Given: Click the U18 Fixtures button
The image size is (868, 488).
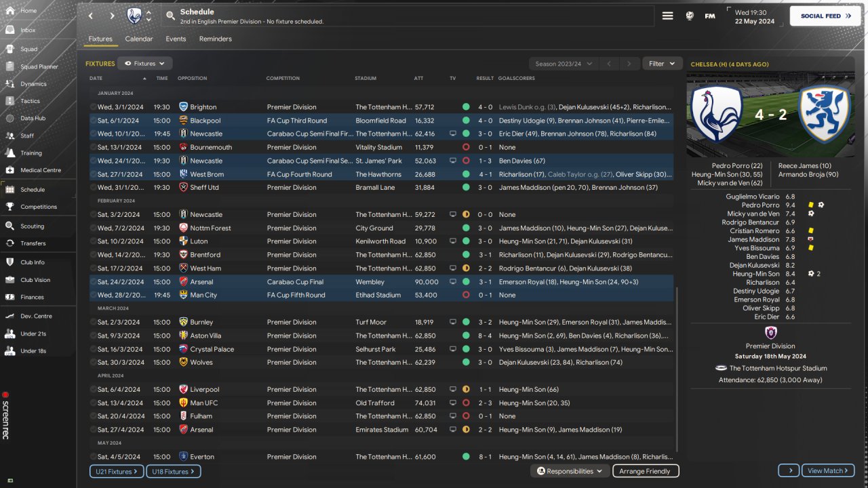Looking at the screenshot, I should [173, 471].
